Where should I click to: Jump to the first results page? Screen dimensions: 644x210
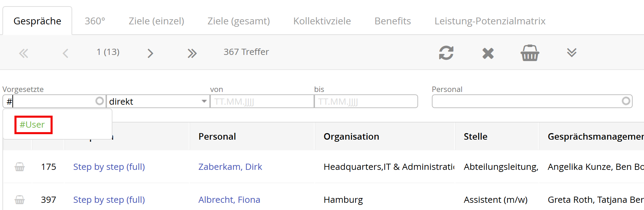coord(23,53)
